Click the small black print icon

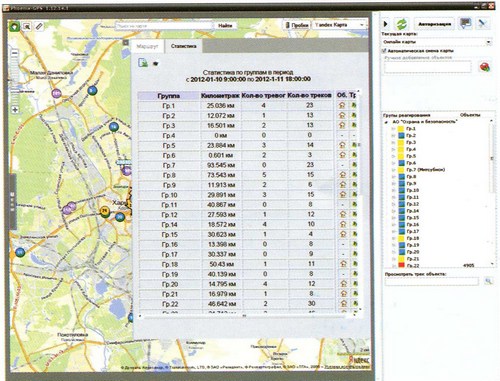155,64
